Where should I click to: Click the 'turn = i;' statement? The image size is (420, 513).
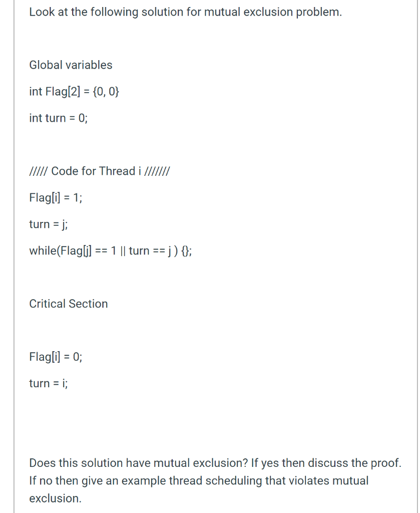point(49,383)
